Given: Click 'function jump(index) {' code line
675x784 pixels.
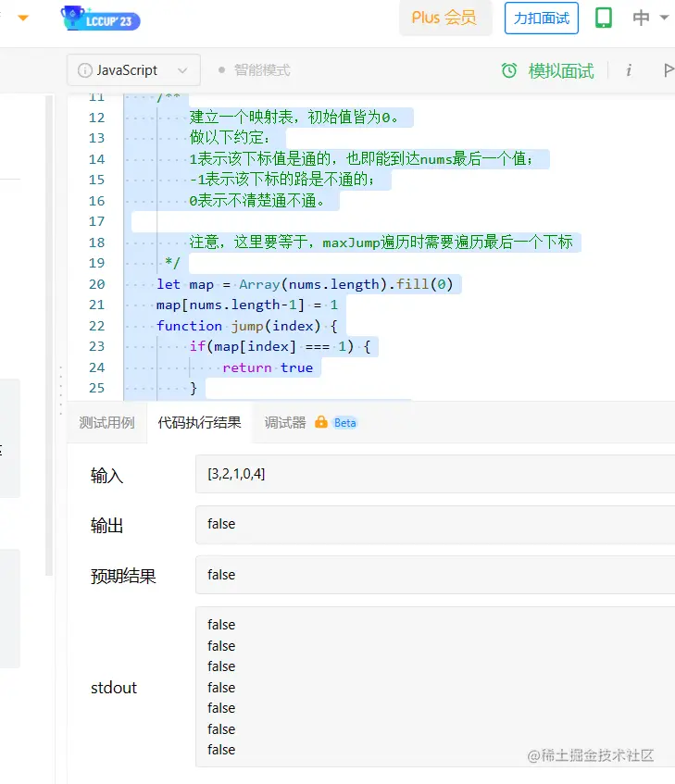Looking at the screenshot, I should tap(247, 326).
